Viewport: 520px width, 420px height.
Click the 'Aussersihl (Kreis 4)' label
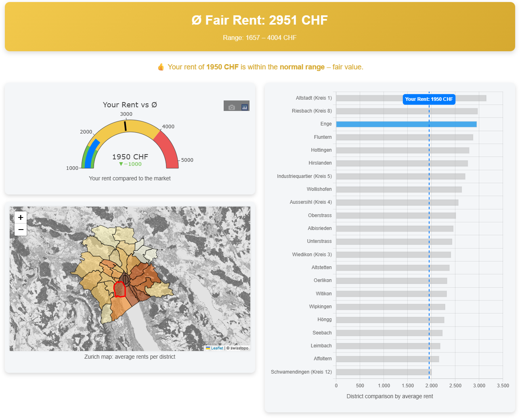tap(311, 202)
